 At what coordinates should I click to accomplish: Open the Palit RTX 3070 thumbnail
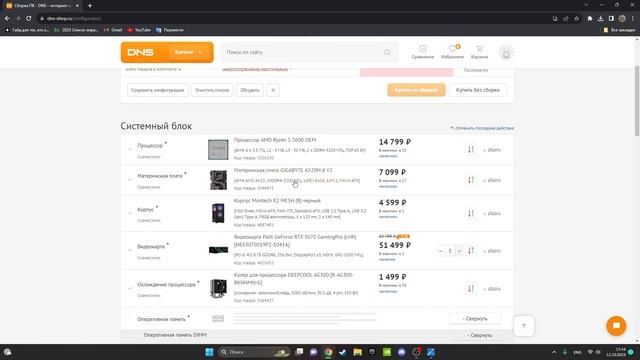point(218,250)
